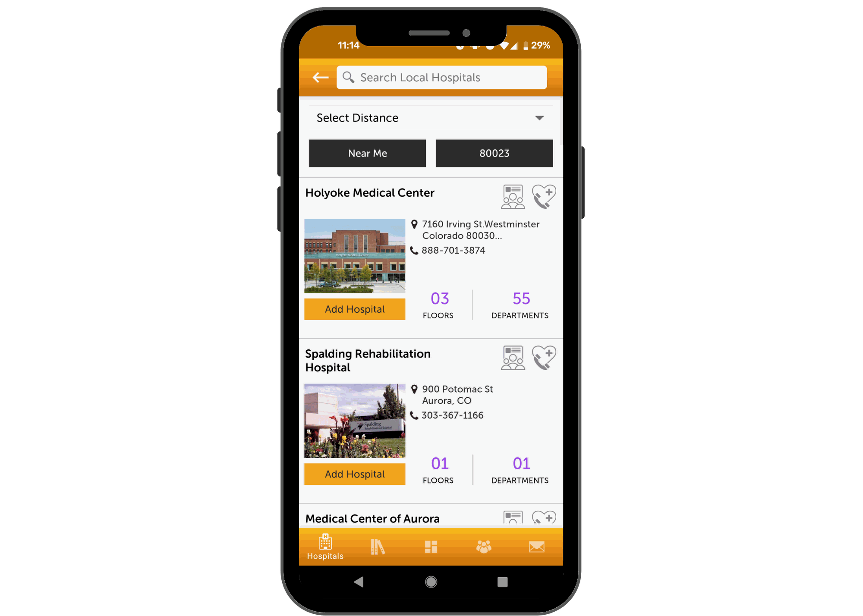Viewport: 863px width, 616px height.
Task: Click Add Hospital for Spalding Rehabilitation Hospital
Action: 354,474
